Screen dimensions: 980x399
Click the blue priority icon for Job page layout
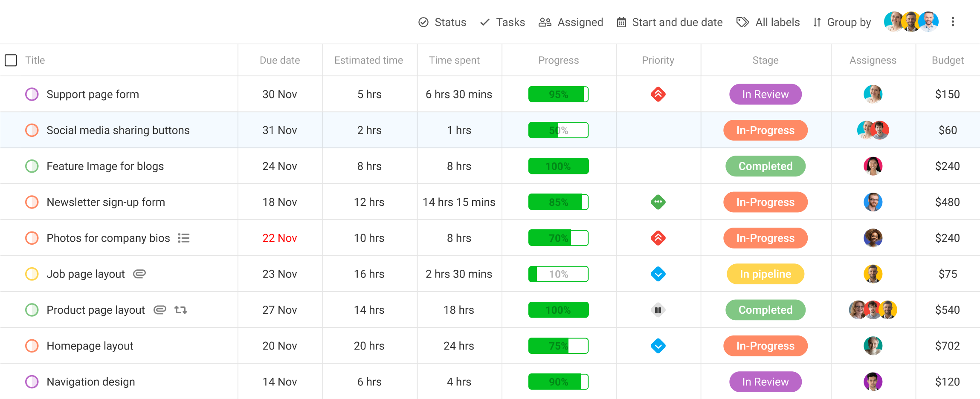(658, 274)
